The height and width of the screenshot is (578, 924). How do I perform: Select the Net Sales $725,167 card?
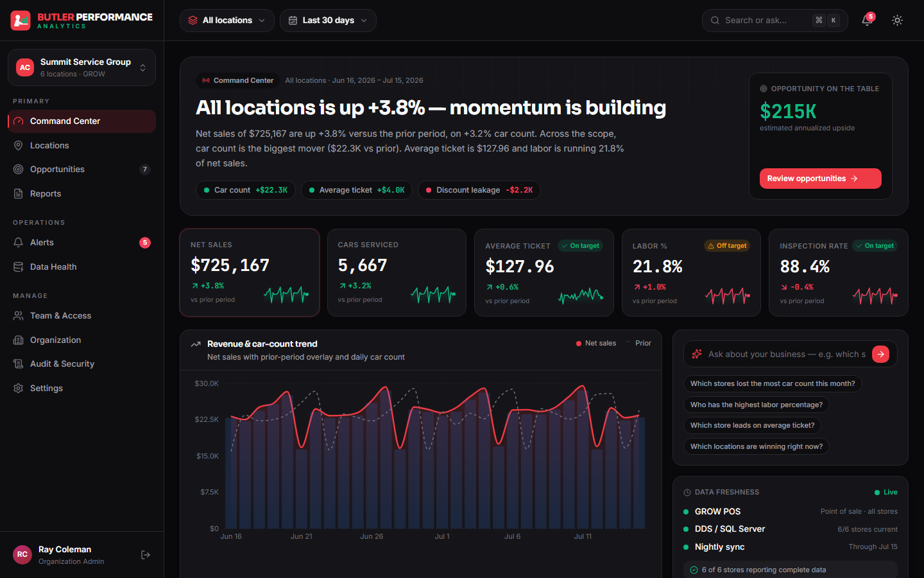tap(250, 273)
